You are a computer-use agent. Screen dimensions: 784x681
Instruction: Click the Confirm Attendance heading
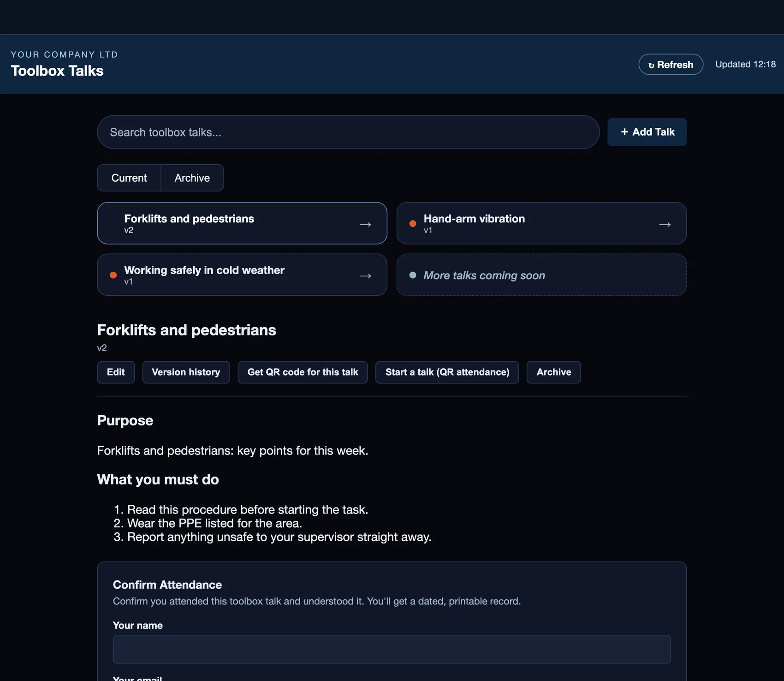[x=167, y=585]
